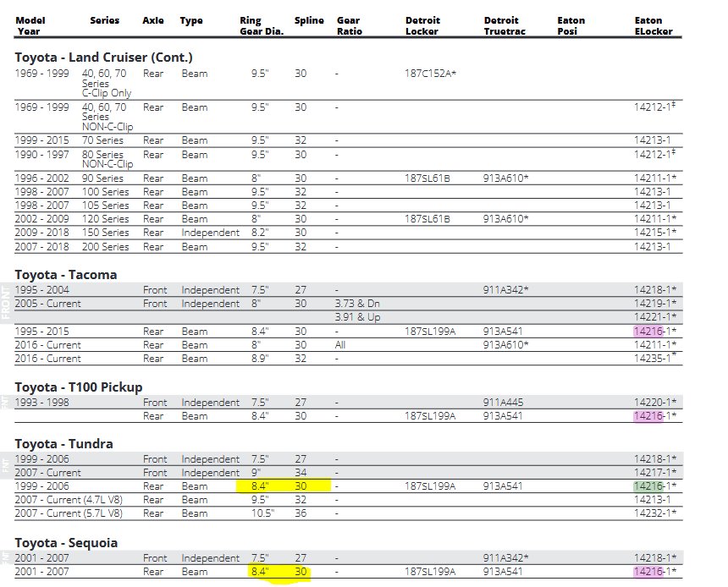Select the '70 Series' cell
Viewport: 728px width, 587px height.
pyautogui.click(x=102, y=140)
